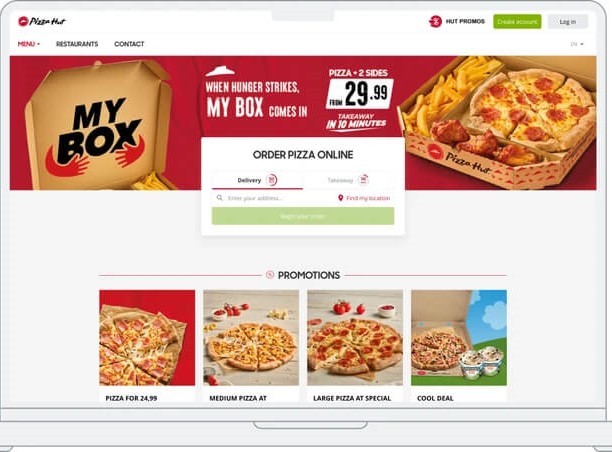Click the delivery scooter icon
This screenshot has width=612, height=452.
272,180
